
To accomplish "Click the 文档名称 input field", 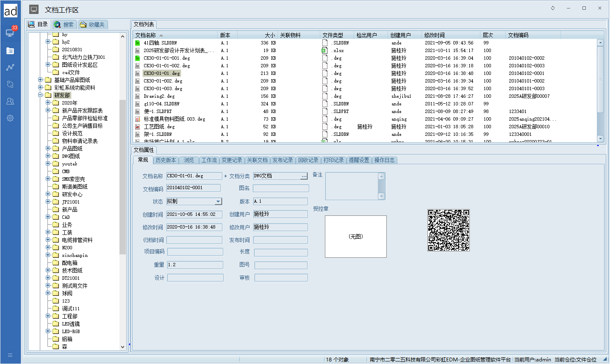I will [x=194, y=176].
